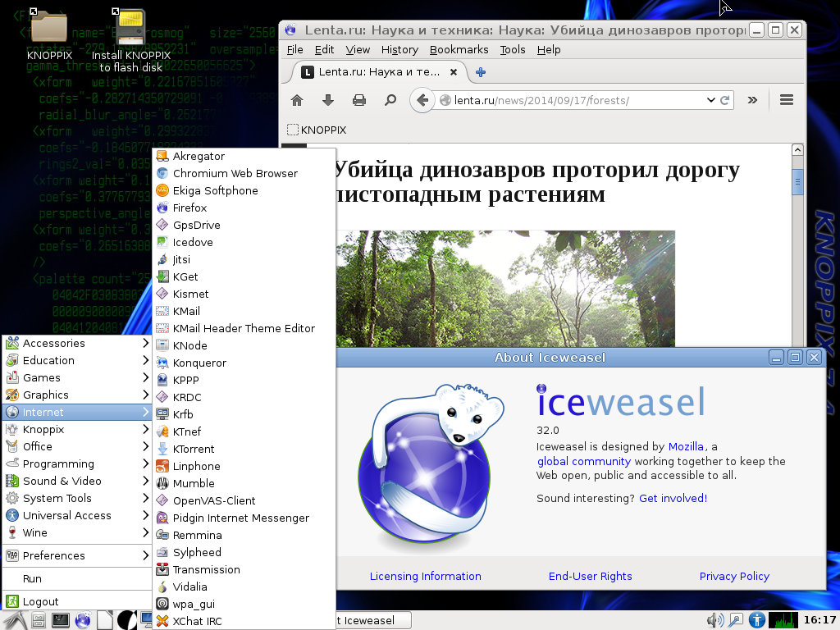Click the global community link
840x630 pixels.
584,461
